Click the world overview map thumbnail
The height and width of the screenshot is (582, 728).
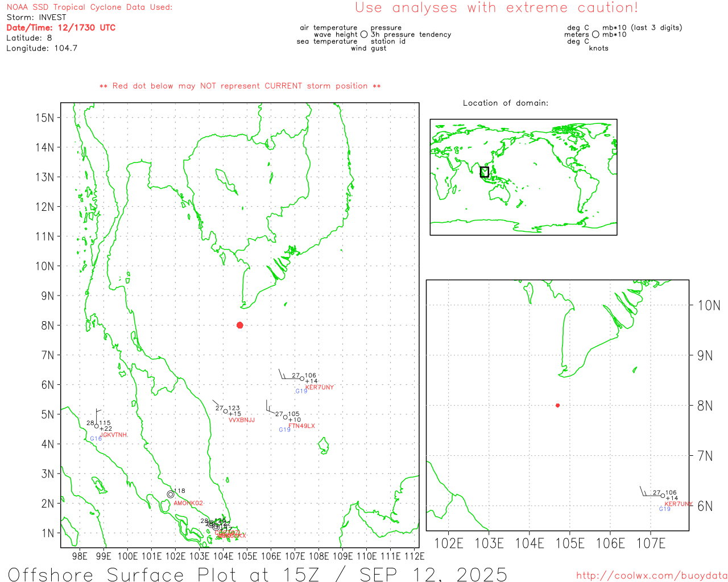(x=523, y=177)
